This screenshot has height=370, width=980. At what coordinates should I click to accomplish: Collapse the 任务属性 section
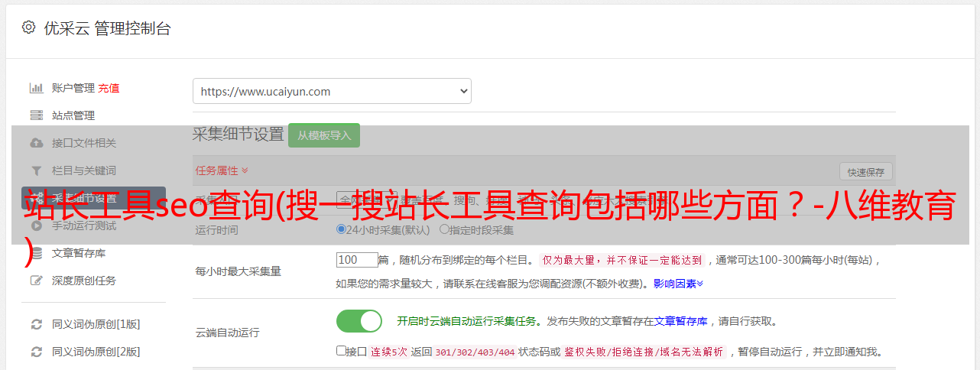click(222, 170)
